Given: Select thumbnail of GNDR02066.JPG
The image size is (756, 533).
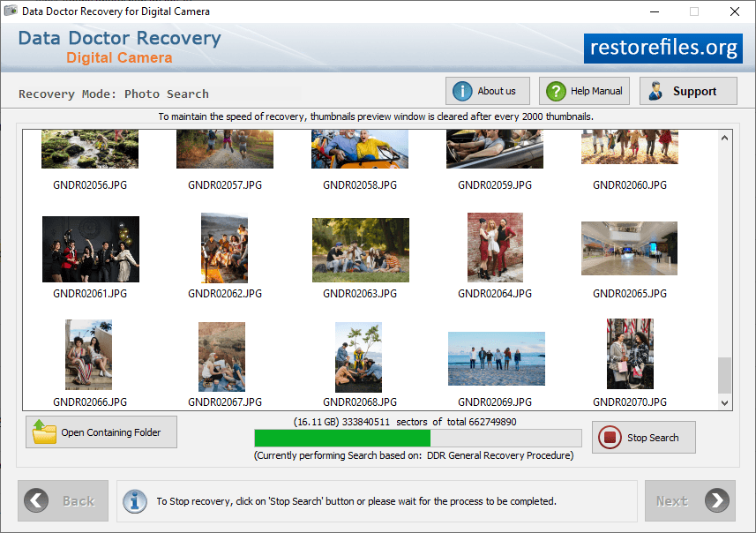Looking at the screenshot, I should [x=89, y=355].
